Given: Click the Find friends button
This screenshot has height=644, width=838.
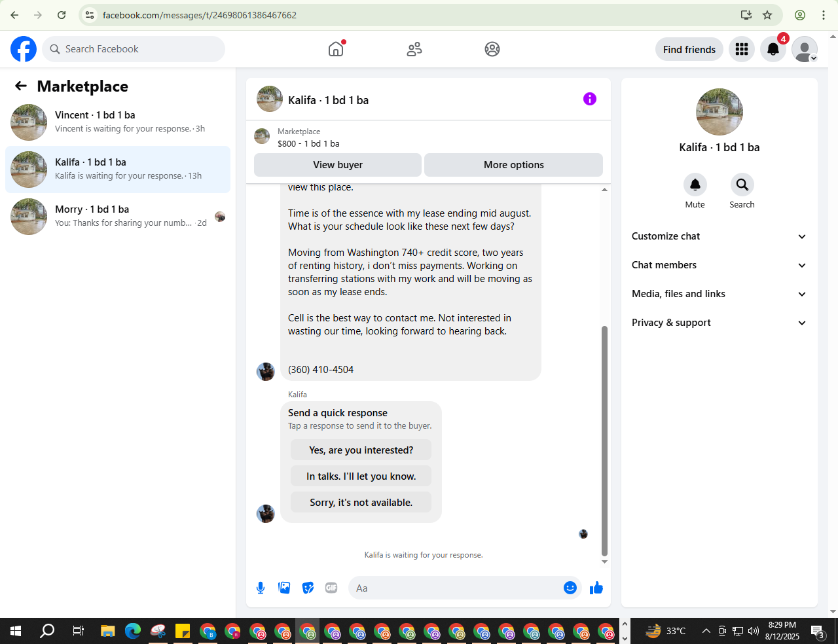Looking at the screenshot, I should tap(689, 49).
